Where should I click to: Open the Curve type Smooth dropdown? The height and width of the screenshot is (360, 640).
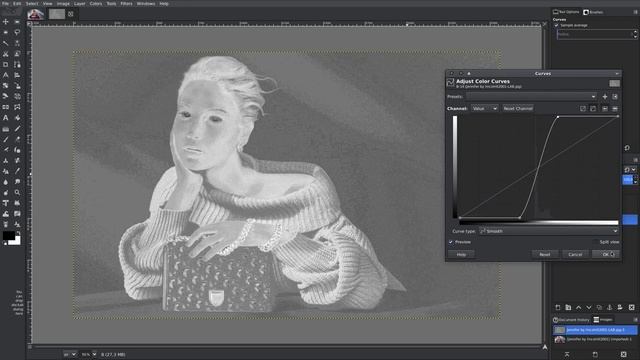549,231
